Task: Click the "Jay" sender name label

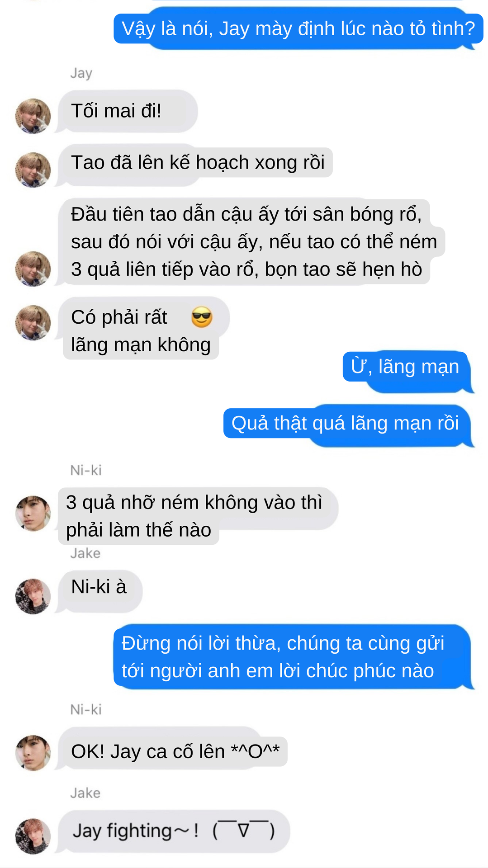Action: pos(81,73)
